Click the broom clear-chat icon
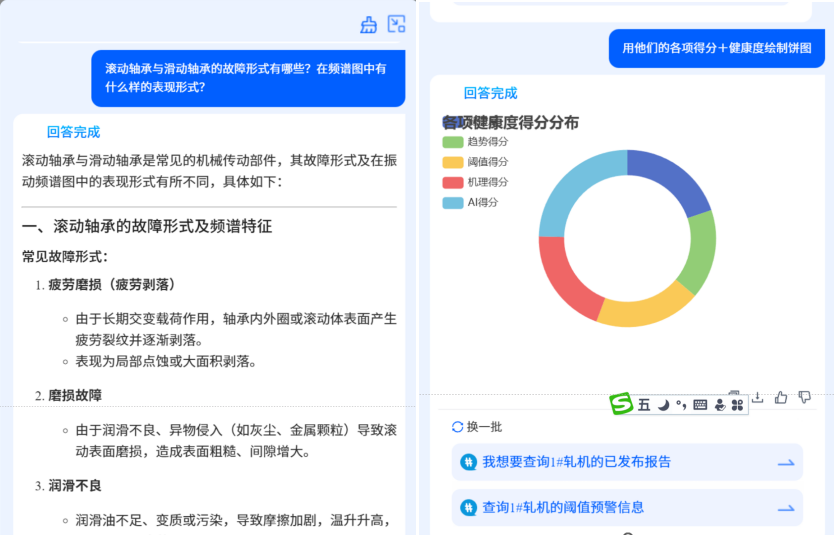 click(x=369, y=25)
